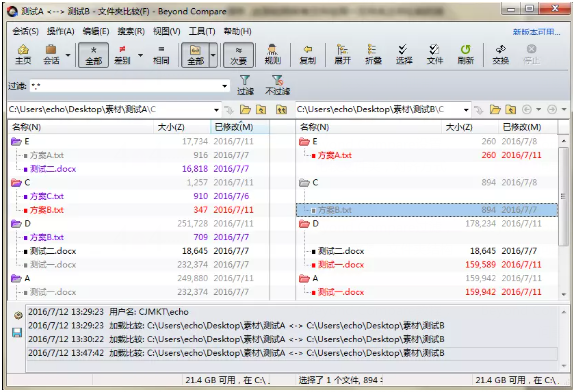The image size is (573, 392).
Task: Sort left pane by 已修改(M) column
Action: [240, 127]
